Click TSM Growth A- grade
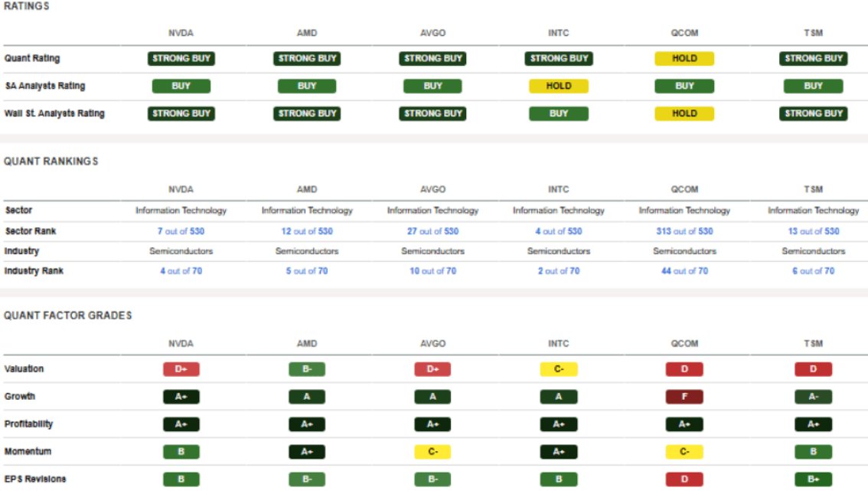The height and width of the screenshot is (497, 868). [813, 397]
